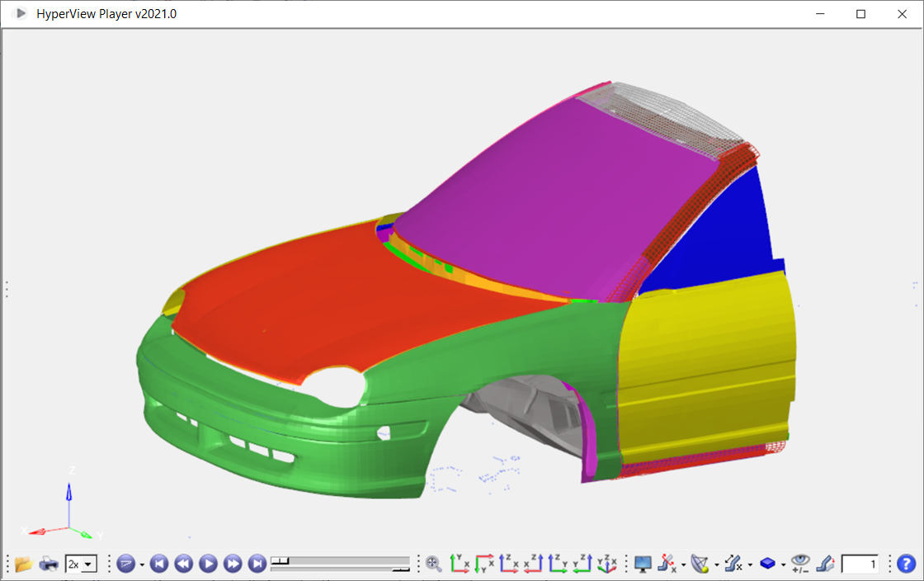Expand the animation mode dropdown arrow
924x581 pixels.
(142, 564)
